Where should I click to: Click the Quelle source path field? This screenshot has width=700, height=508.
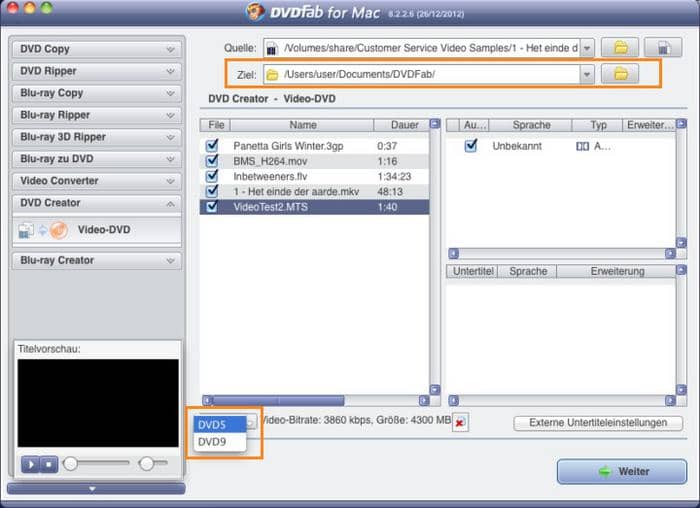click(x=422, y=48)
